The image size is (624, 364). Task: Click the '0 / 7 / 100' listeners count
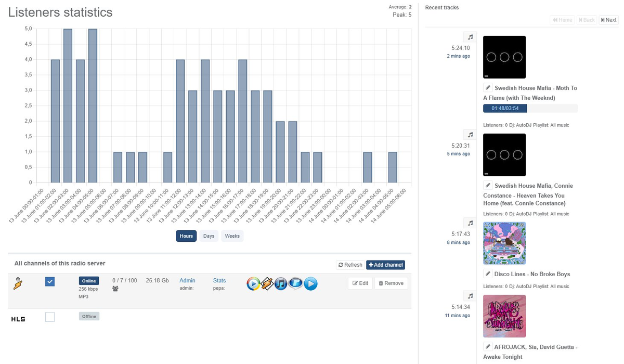coord(125,281)
